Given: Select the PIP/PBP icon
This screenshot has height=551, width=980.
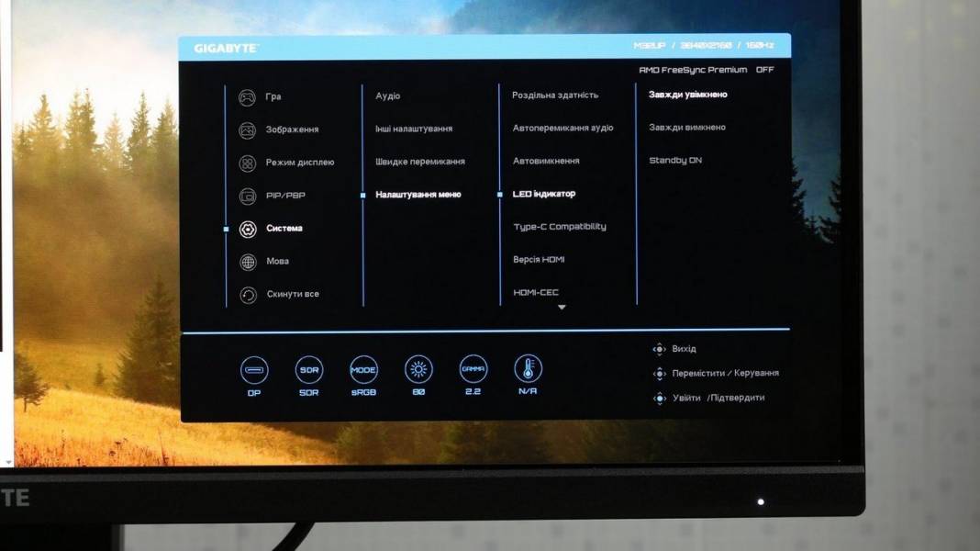Looking at the screenshot, I should (x=247, y=196).
